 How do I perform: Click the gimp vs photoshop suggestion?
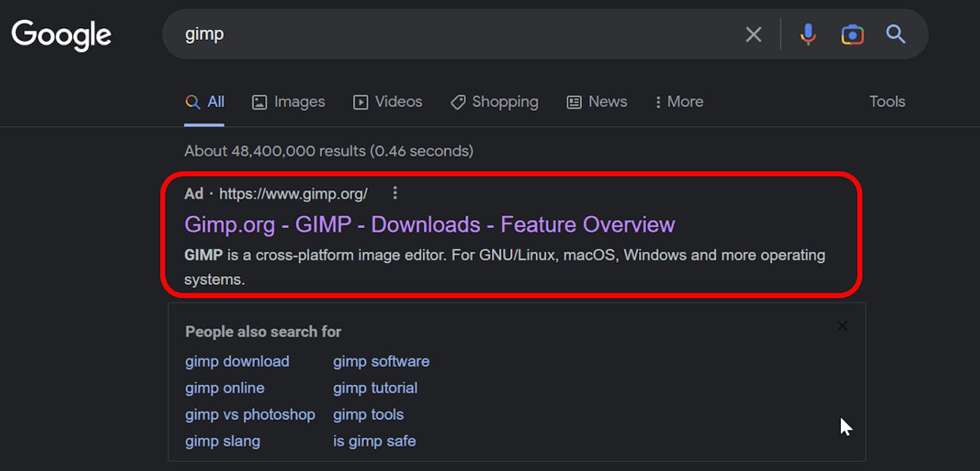(x=250, y=414)
